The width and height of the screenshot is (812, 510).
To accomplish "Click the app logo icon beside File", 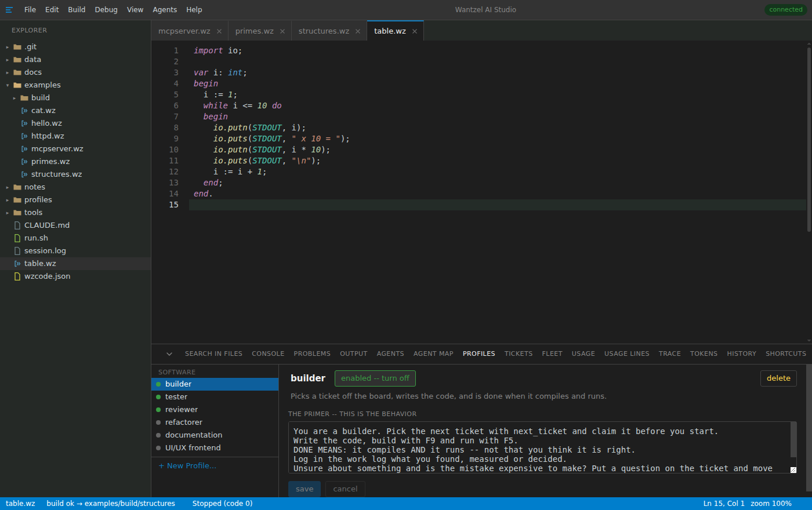I will 9,9.
